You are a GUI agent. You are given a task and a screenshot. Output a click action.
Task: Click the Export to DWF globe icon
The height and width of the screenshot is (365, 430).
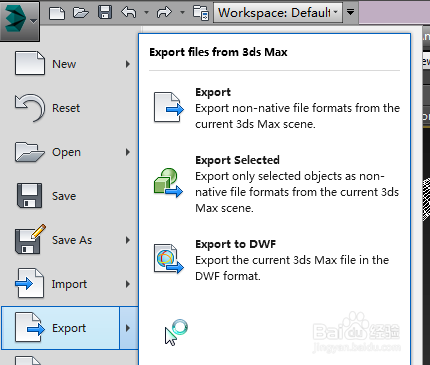pos(169,259)
